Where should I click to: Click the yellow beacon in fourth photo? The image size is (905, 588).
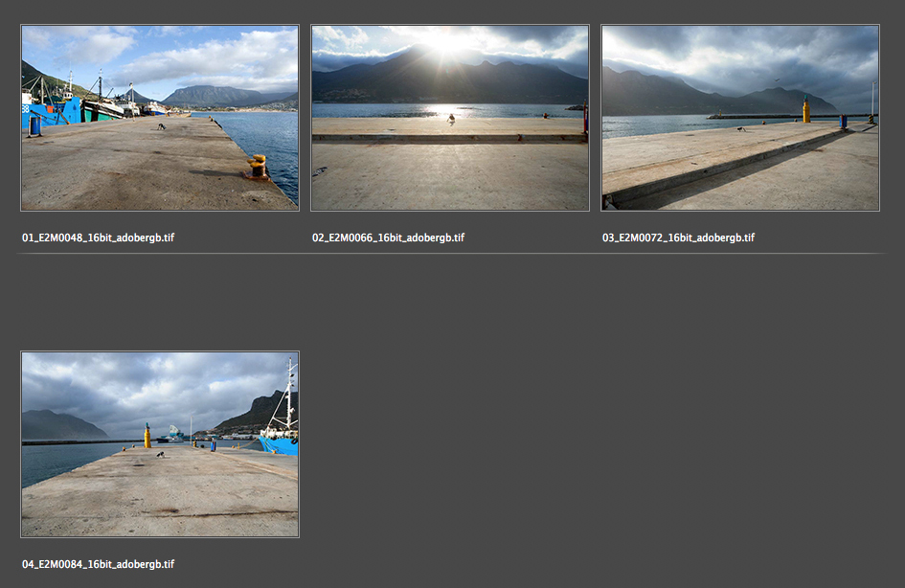tap(147, 437)
